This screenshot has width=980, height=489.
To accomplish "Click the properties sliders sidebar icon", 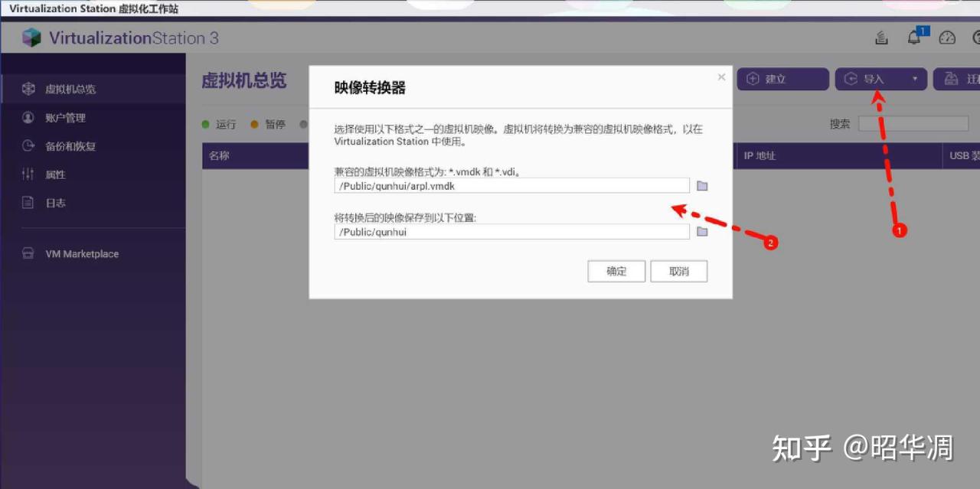I will click(x=28, y=174).
